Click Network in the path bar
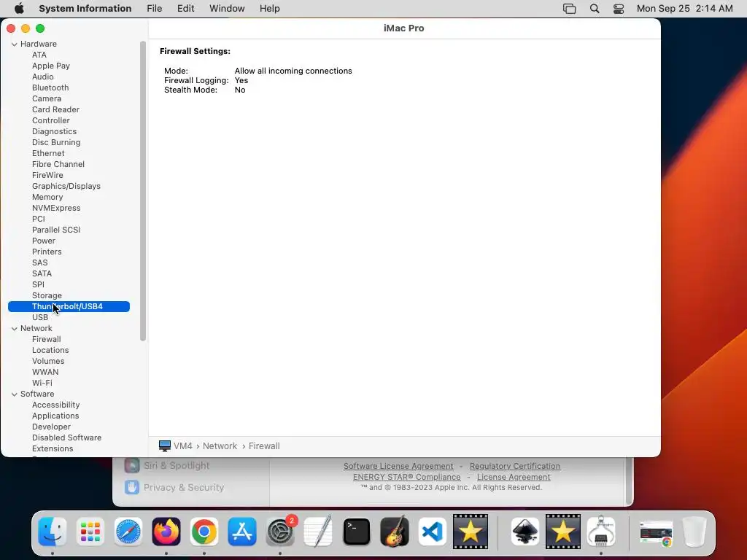Screen dimensions: 747x560 tap(220, 446)
